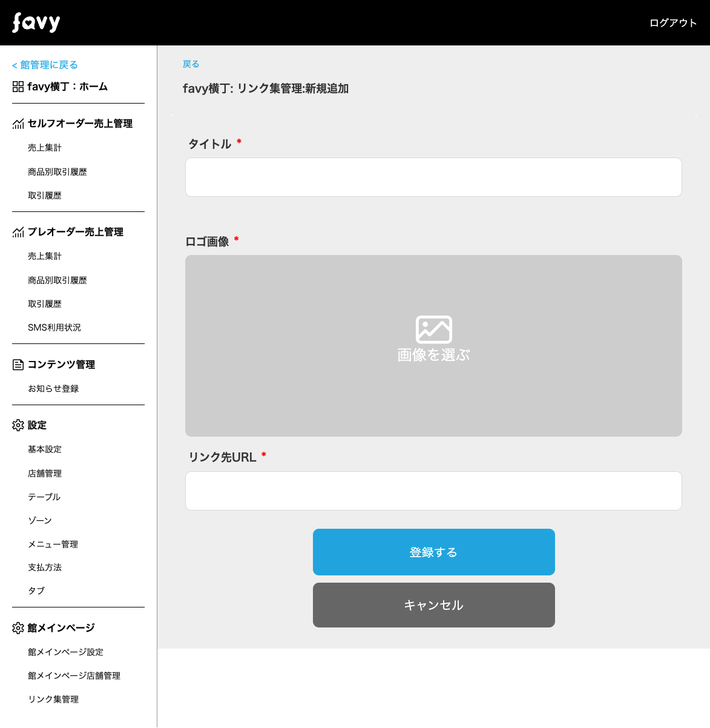The height and width of the screenshot is (728, 710).
Task: Click the セルフオーダー売上管理 section heading
Action: pos(80,124)
